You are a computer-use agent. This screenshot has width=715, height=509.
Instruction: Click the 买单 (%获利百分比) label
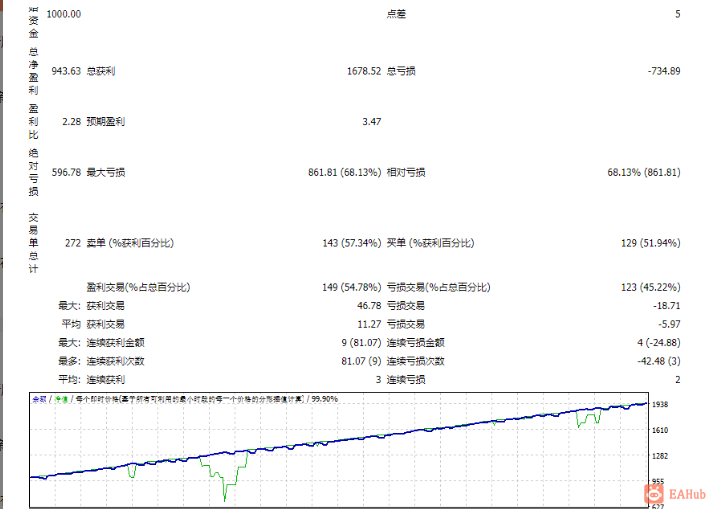[x=430, y=243]
